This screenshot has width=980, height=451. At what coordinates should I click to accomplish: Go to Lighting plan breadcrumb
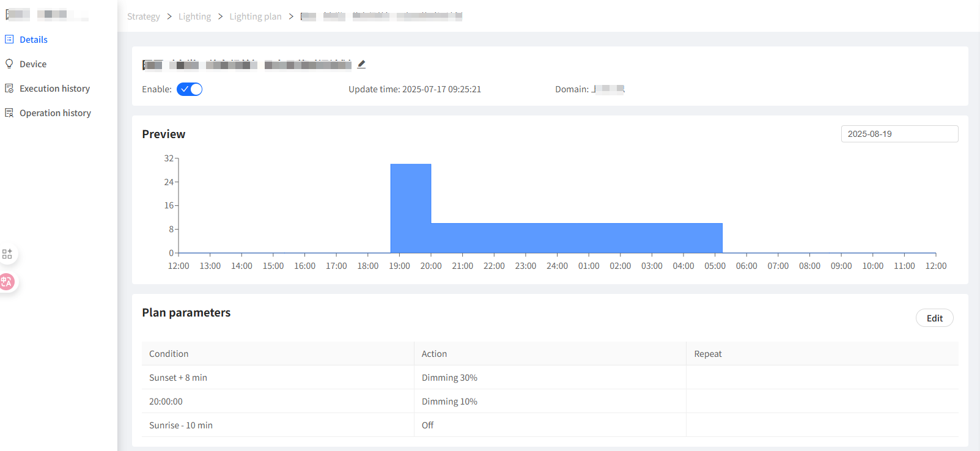pyautogui.click(x=256, y=16)
